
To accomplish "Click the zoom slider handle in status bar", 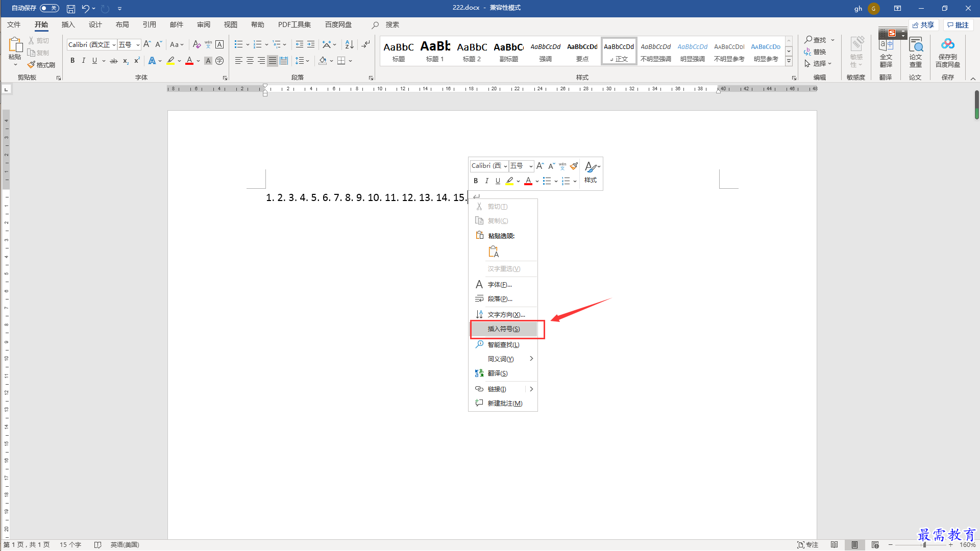I will point(924,545).
